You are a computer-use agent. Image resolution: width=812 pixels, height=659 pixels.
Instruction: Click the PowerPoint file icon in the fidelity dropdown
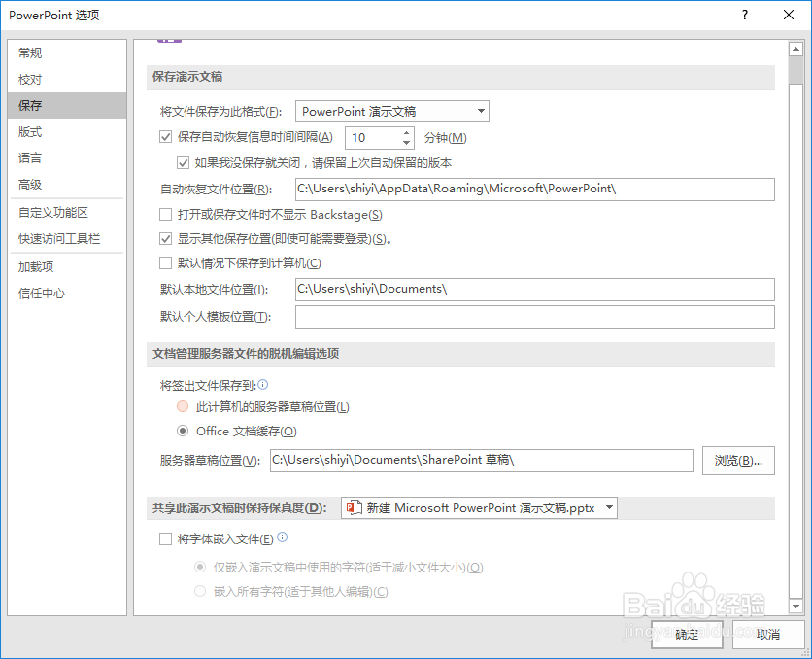pos(354,507)
